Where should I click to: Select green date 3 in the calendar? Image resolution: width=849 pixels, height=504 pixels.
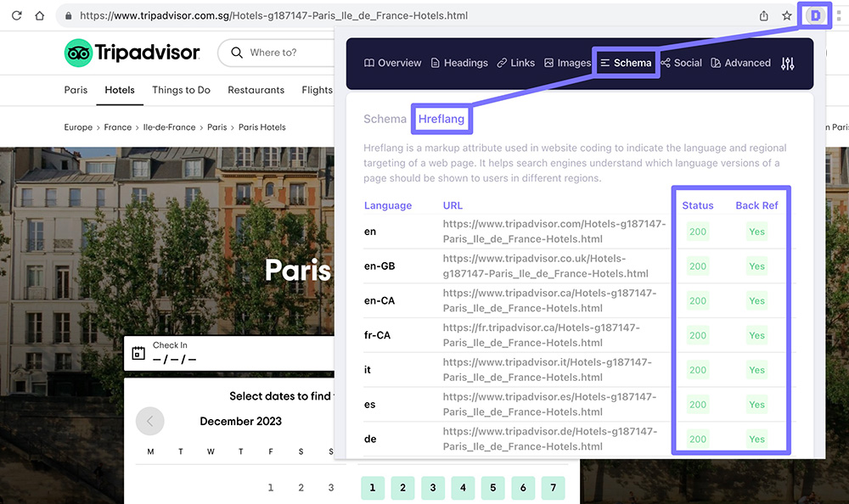433,488
